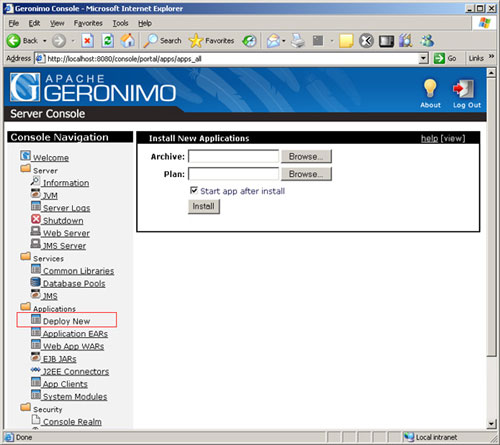The width and height of the screenshot is (500, 445).
Task: Click the Go button
Action: [x=446, y=58]
